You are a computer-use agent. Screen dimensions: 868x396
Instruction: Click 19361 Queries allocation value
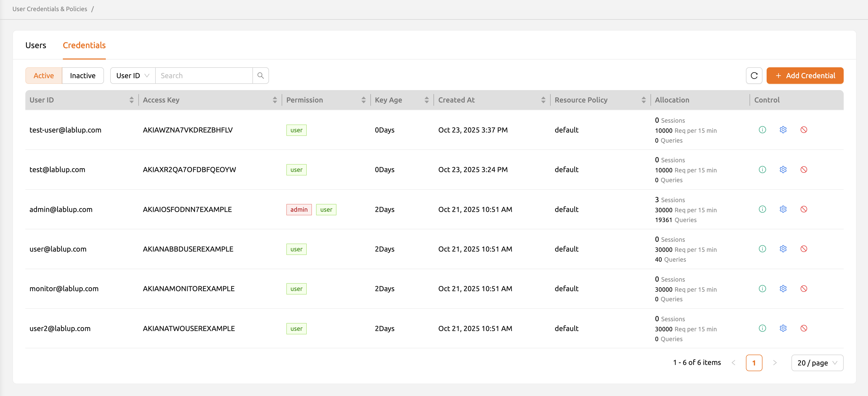(x=676, y=220)
